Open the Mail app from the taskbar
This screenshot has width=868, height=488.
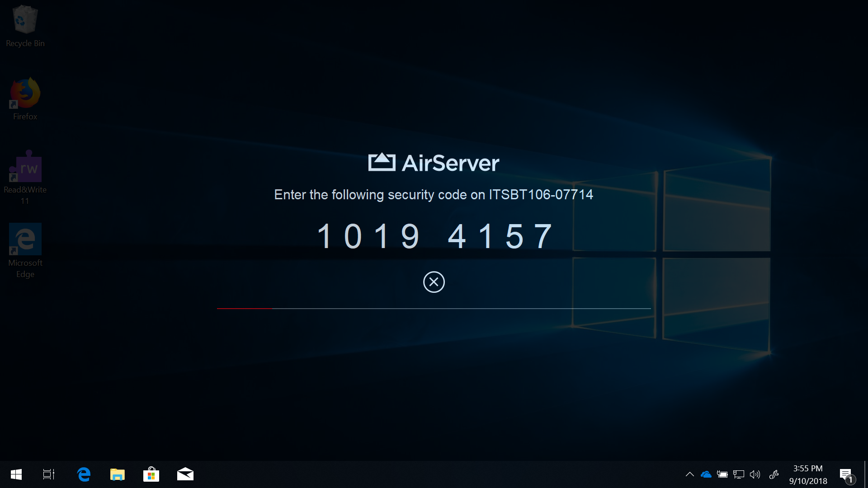point(185,474)
